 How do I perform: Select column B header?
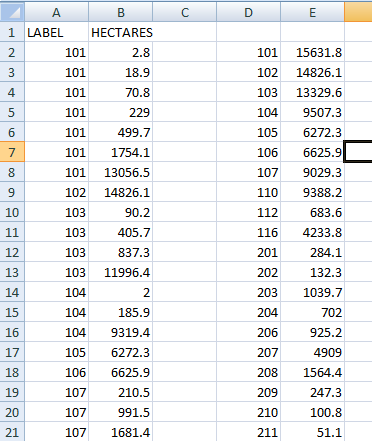point(121,12)
